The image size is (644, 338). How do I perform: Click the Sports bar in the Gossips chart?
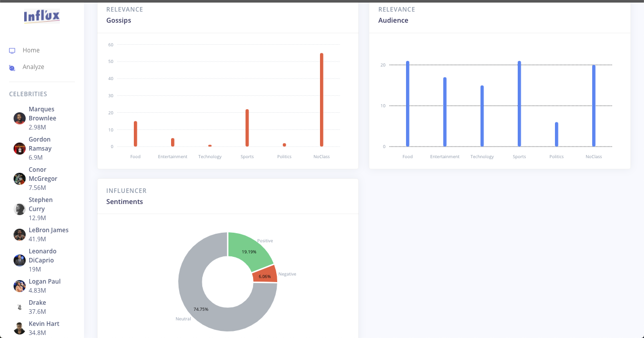pos(247,128)
